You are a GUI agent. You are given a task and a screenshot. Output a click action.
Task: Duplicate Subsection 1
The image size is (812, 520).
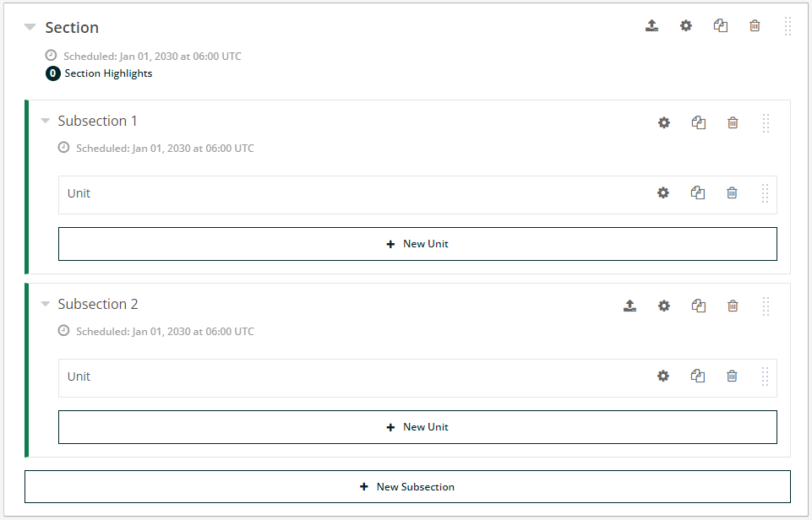click(699, 122)
